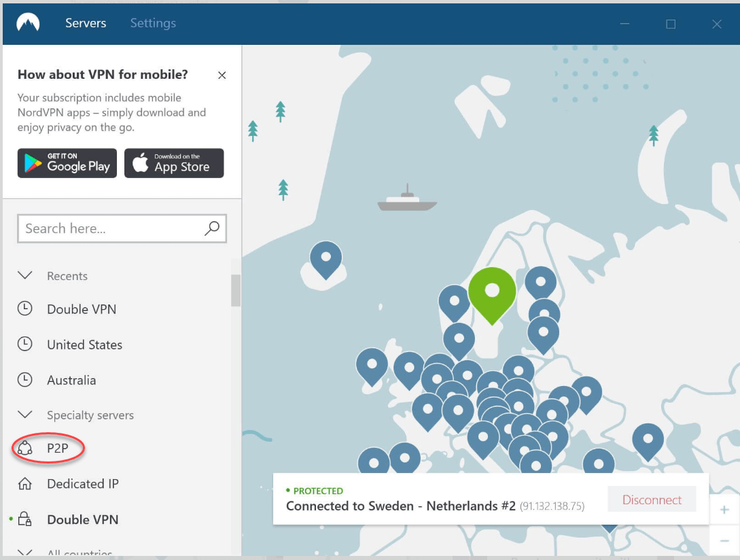Switch to the Settings tab

pyautogui.click(x=153, y=22)
